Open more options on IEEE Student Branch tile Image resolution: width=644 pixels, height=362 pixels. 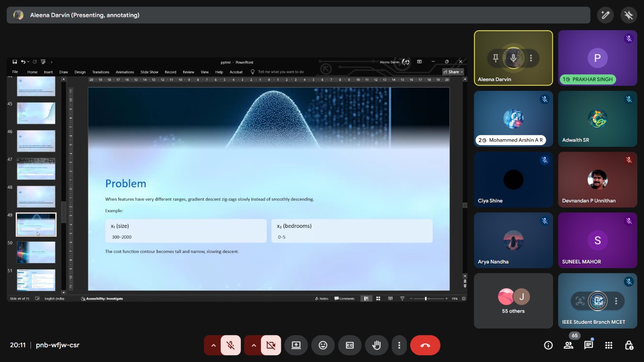pos(616,301)
